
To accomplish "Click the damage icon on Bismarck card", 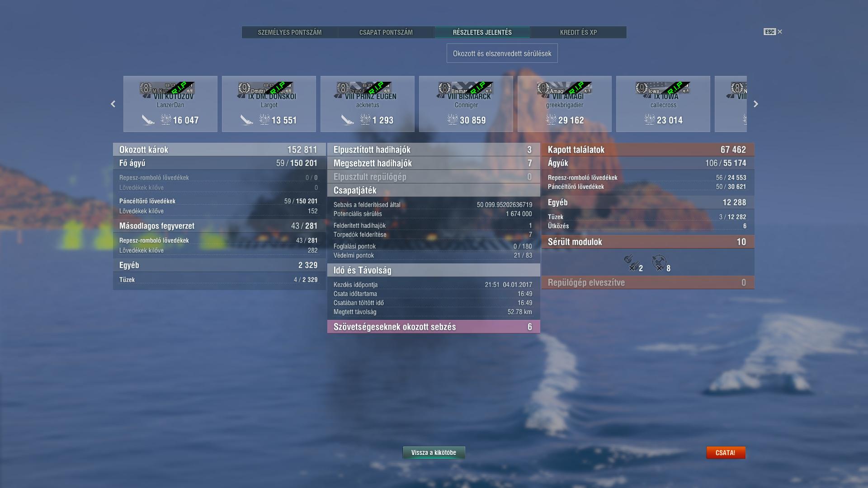I will 452,120.
